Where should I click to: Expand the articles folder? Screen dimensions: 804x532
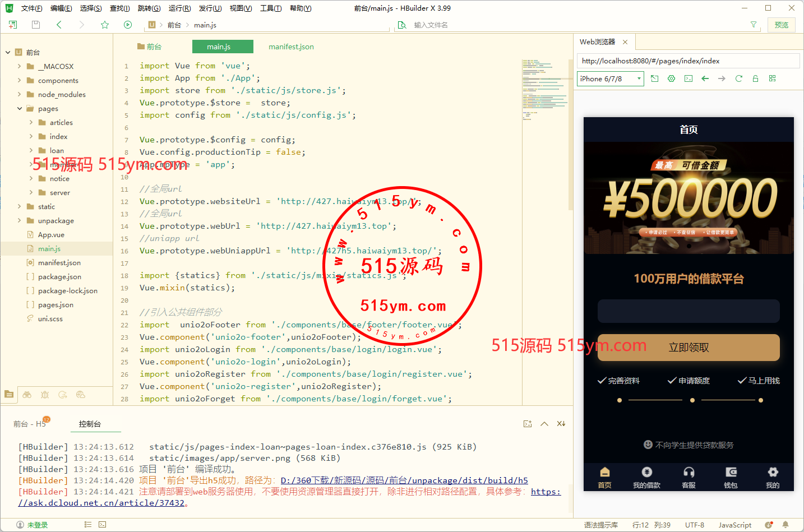pos(31,122)
